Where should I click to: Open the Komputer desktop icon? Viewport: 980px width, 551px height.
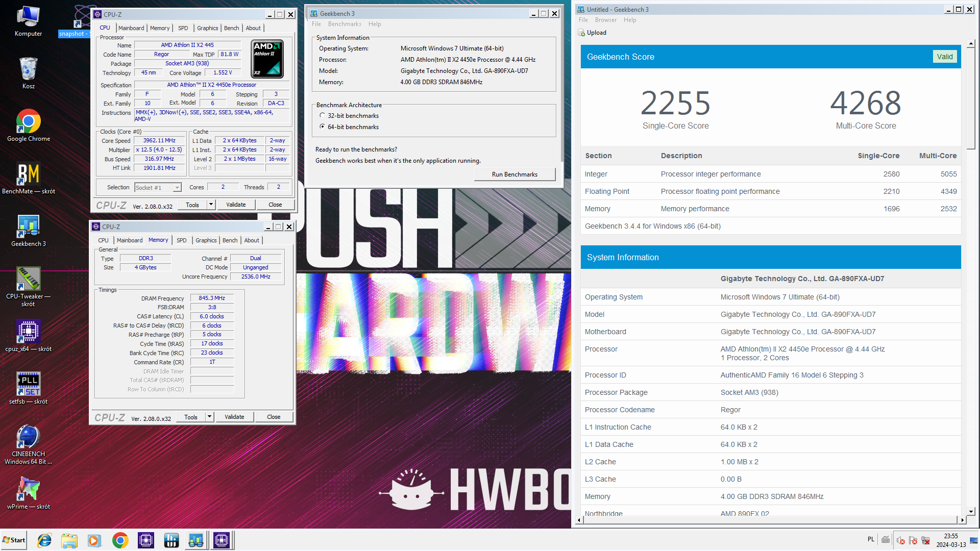click(29, 21)
